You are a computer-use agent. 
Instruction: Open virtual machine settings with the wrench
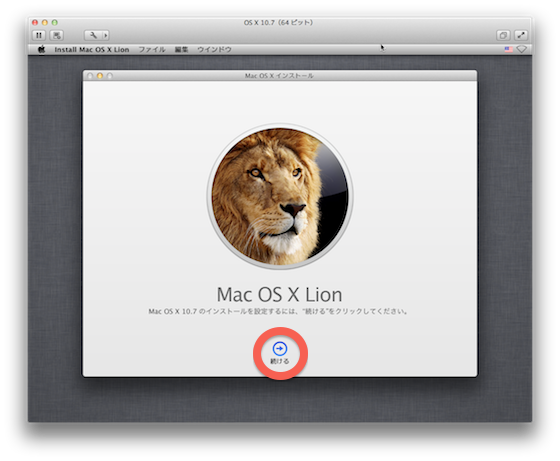(93, 35)
